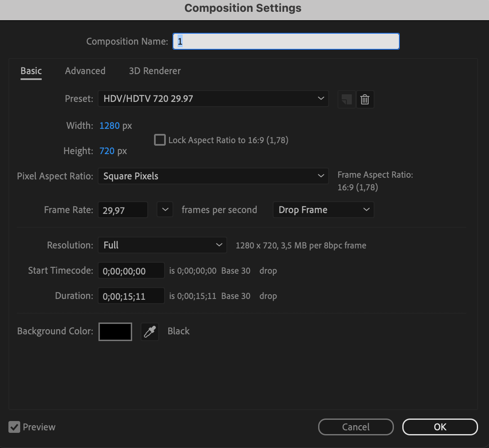Screen dimensions: 489x448
Task: Select the Basic tab
Action: pos(31,71)
